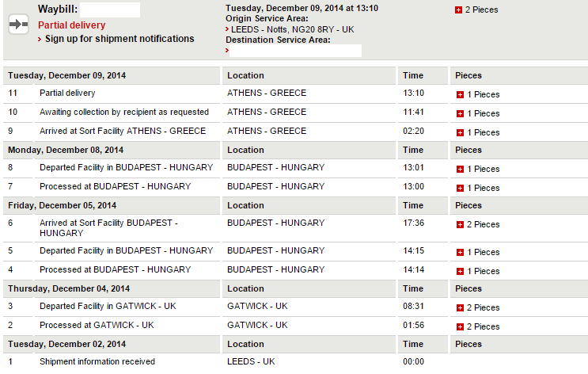588x374 pixels.
Task: Expand pieces for Arrived at Athens row 9
Action: (460, 132)
